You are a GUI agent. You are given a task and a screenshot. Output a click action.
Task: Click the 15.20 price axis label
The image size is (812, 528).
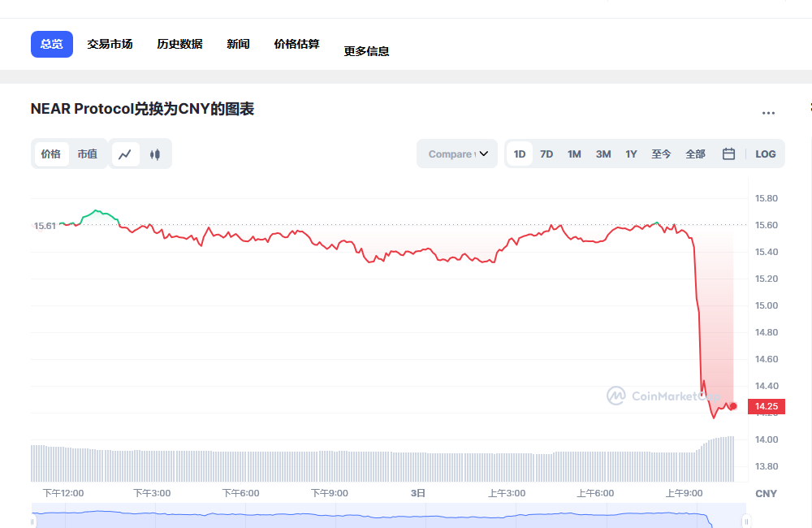pyautogui.click(x=767, y=279)
